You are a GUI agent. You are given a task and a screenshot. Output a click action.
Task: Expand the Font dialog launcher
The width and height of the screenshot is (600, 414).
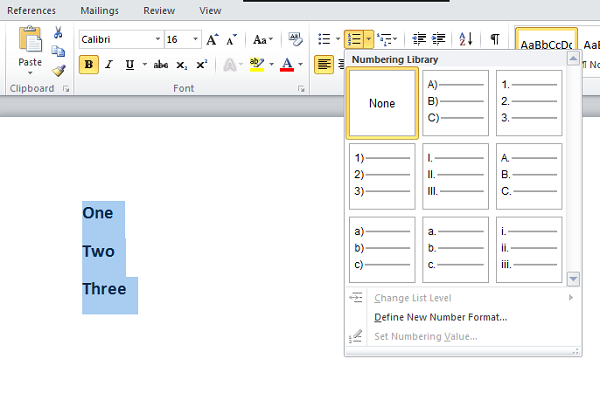point(301,89)
